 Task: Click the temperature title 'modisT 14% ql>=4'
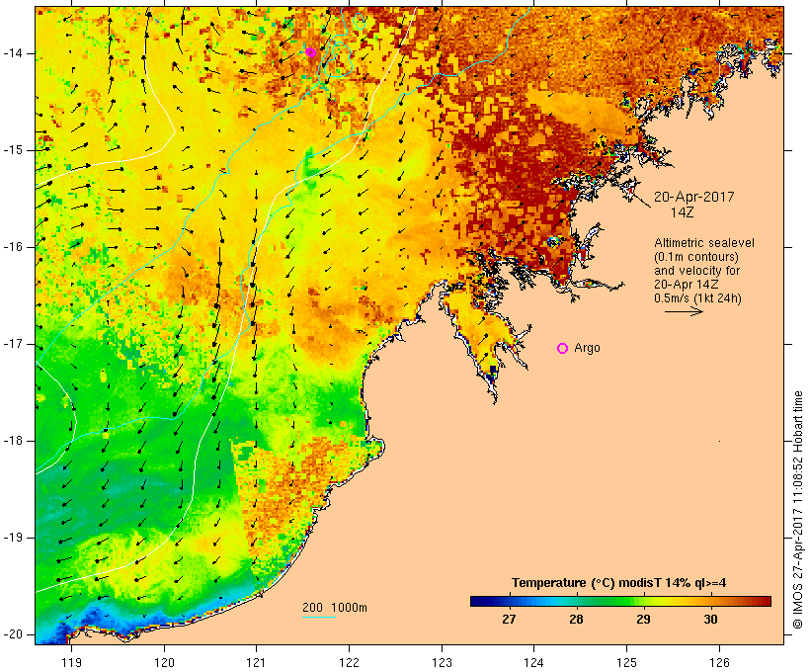pos(673,583)
